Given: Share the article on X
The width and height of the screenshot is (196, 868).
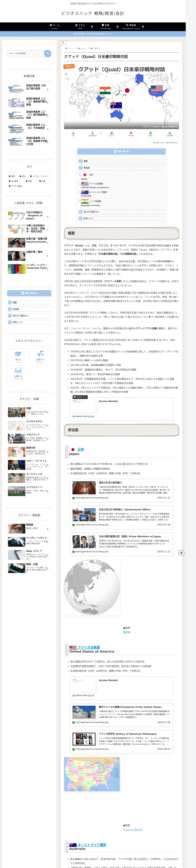Looking at the screenshot, I should (73, 134).
